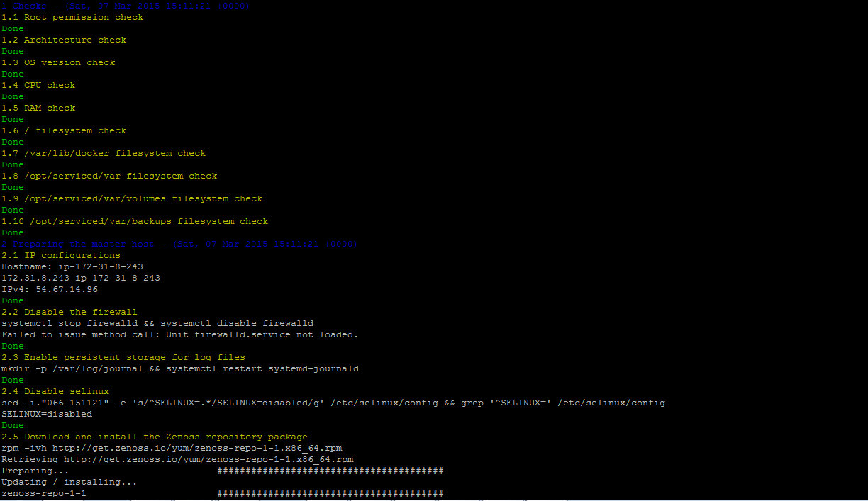Click 'Done' below the 'Failed to issue' line
The width and height of the screenshot is (868, 501).
tap(13, 346)
